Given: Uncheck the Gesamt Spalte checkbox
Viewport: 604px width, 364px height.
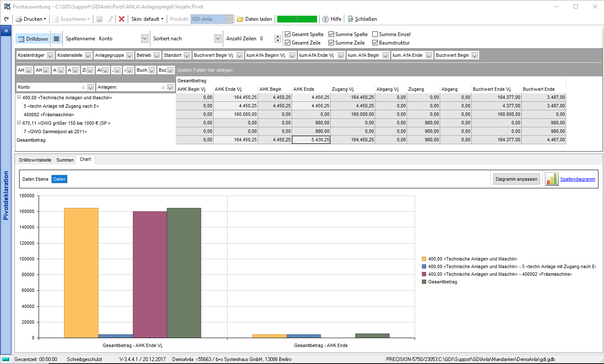Looking at the screenshot, I should click(x=288, y=34).
